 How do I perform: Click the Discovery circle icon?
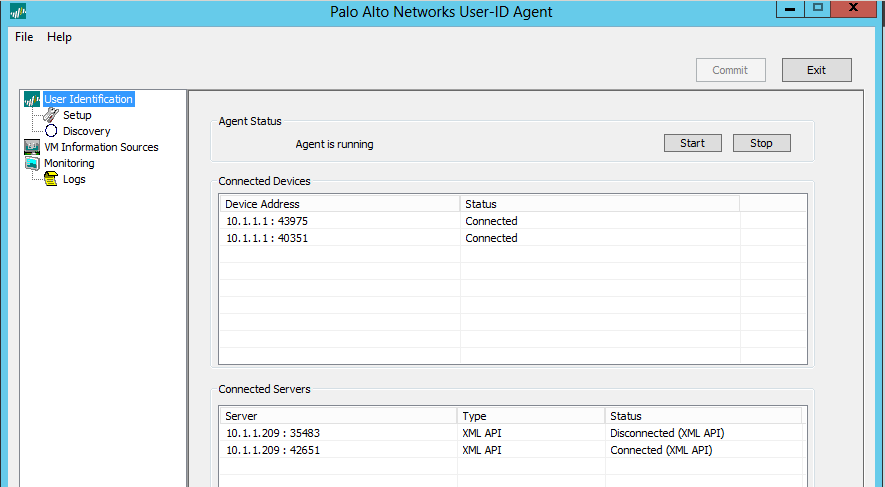(x=51, y=131)
